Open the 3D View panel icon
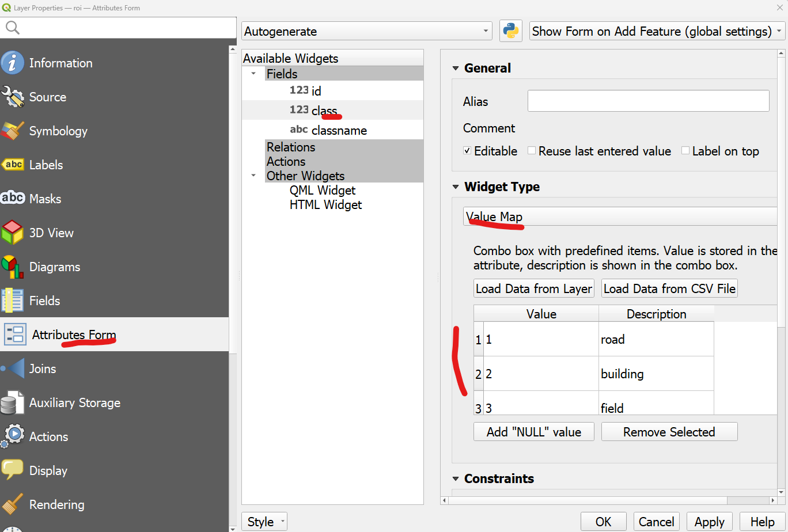The height and width of the screenshot is (532, 788). click(x=13, y=233)
